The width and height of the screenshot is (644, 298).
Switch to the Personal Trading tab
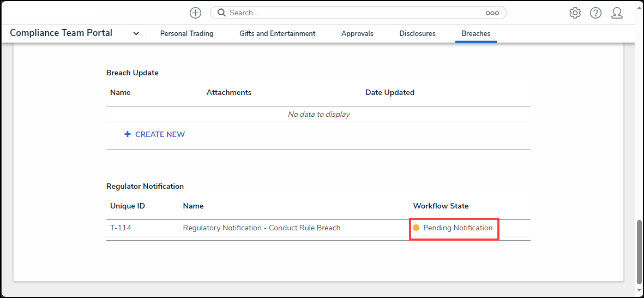coord(187,34)
